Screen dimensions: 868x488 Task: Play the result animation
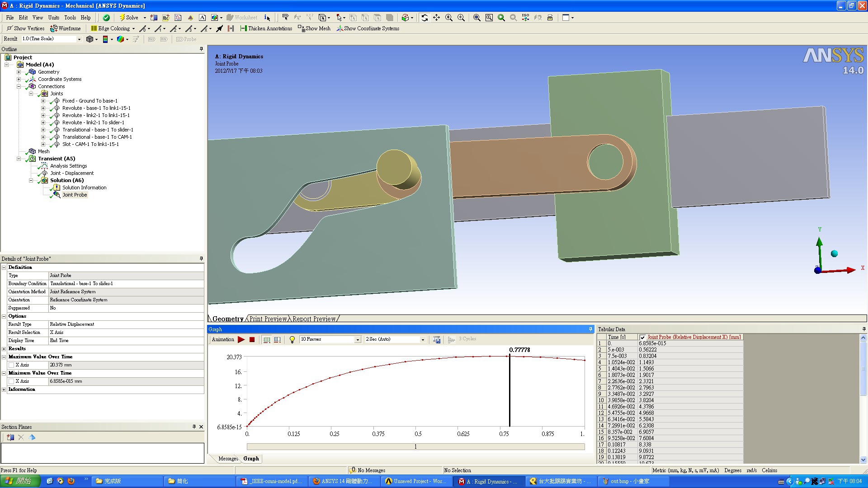click(241, 339)
